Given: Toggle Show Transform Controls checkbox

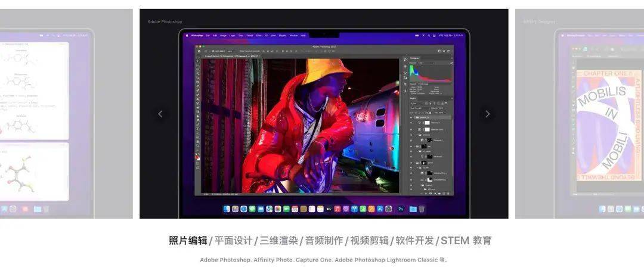Looking at the screenshot, I should pos(240,51).
